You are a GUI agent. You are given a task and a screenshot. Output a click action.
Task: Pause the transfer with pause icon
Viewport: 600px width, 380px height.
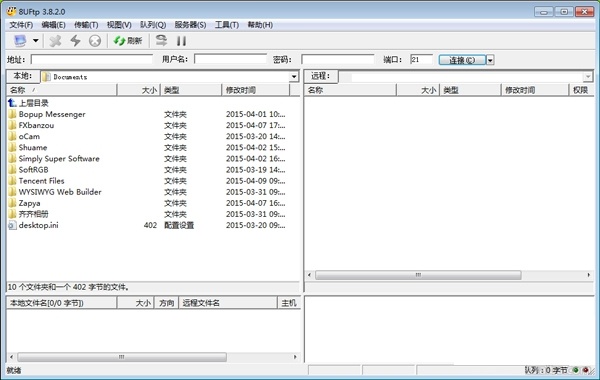(181, 41)
